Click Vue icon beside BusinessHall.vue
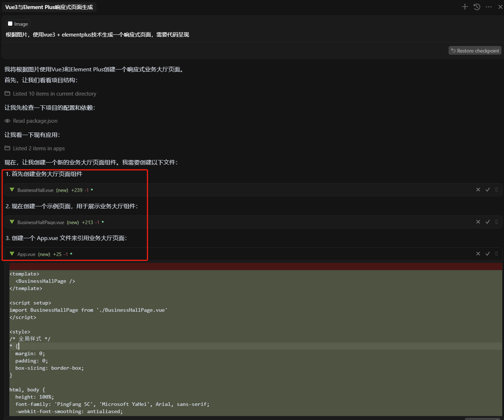The height and width of the screenshot is (420, 504). (12, 190)
